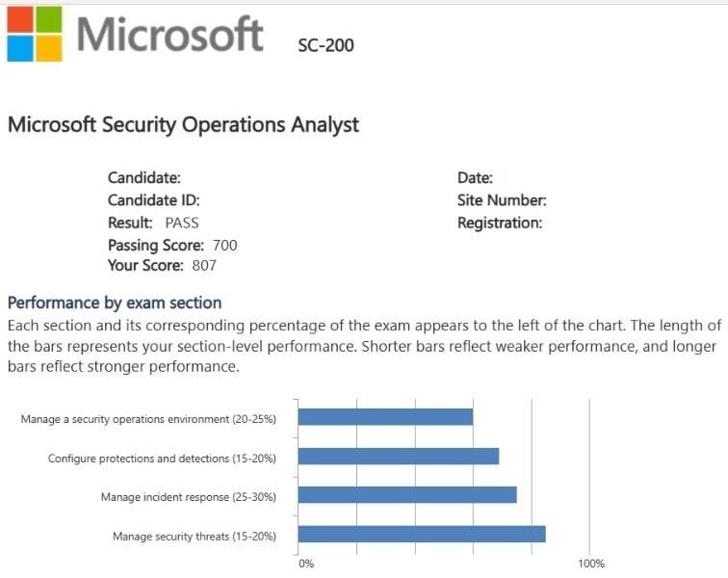728x578 pixels.
Task: Click the Registration label
Action: point(500,223)
